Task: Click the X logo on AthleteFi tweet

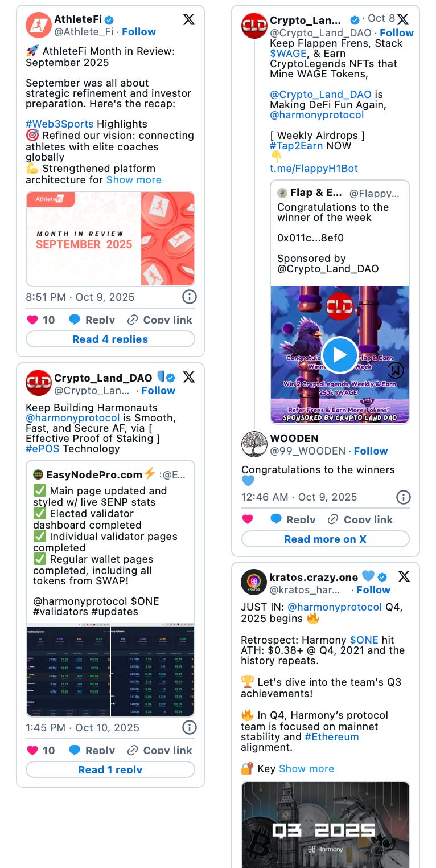Action: point(188,19)
